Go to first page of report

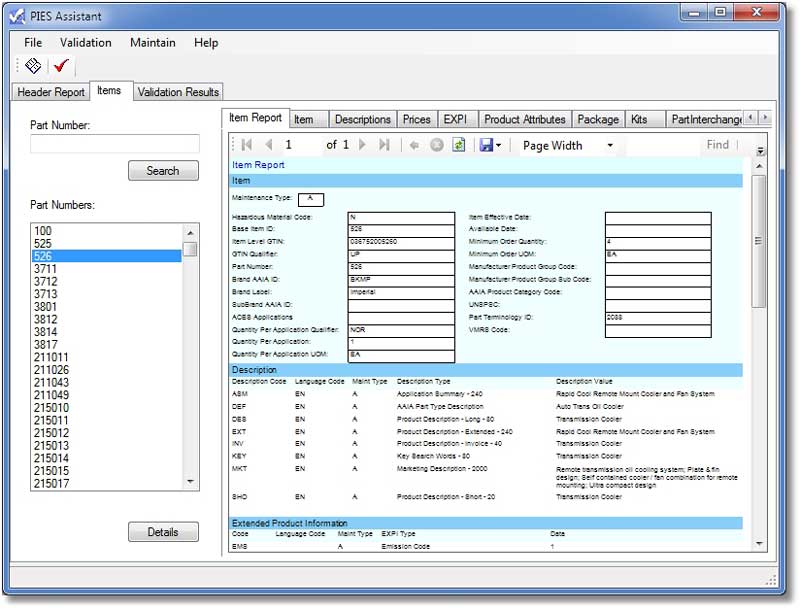247,145
